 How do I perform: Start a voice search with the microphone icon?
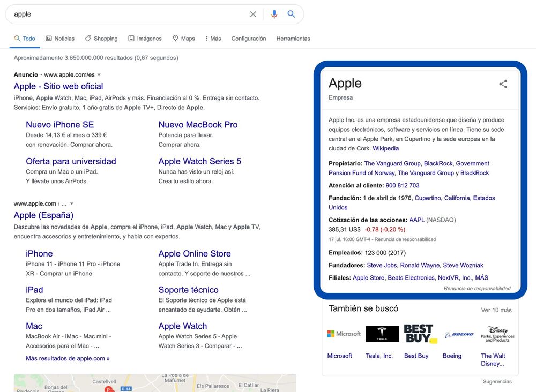click(x=274, y=14)
